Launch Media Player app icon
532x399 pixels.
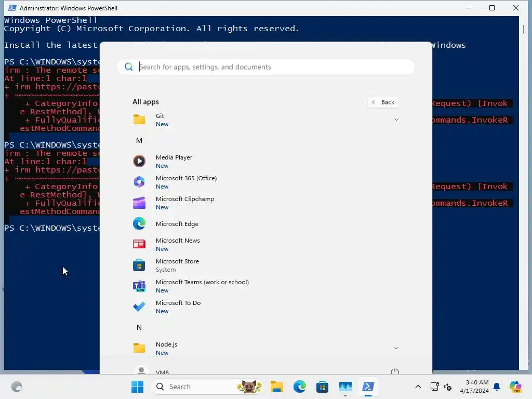(x=139, y=161)
